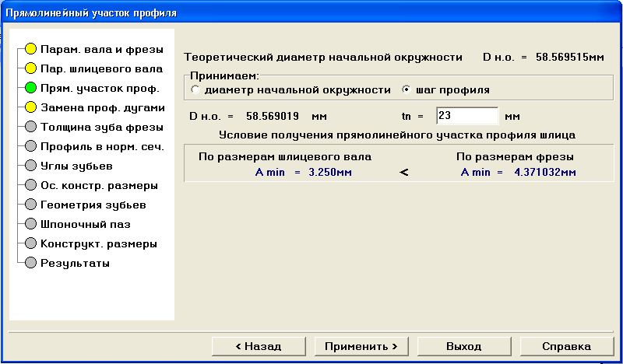The image size is (623, 364).
Task: Click the По размерам шлицевого вала label
Action: 285,157
